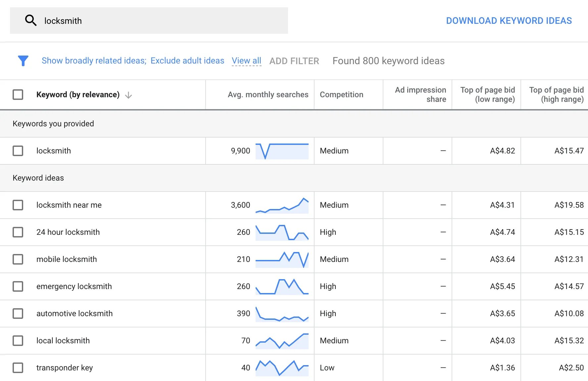This screenshot has height=381, width=588.
Task: Click the 3,600 searches value
Action: (240, 205)
